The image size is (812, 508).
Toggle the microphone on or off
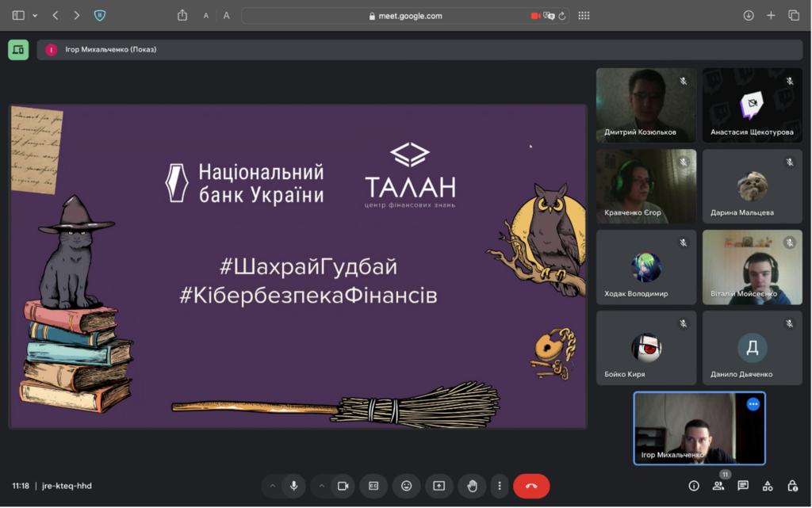click(293, 486)
